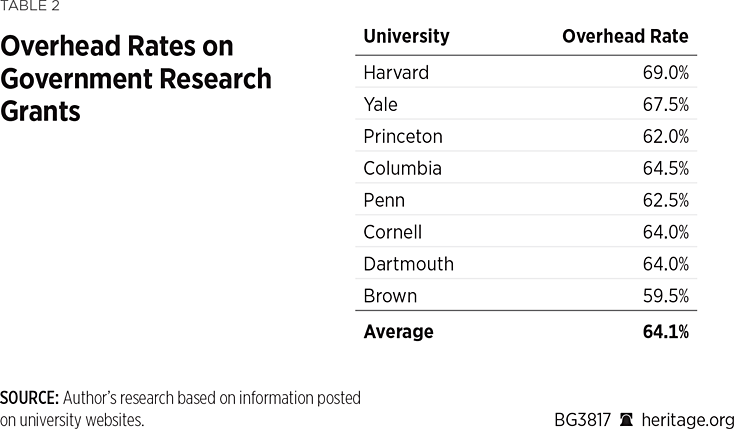Click the Average row label
The width and height of the screenshot is (734, 429).
(398, 332)
